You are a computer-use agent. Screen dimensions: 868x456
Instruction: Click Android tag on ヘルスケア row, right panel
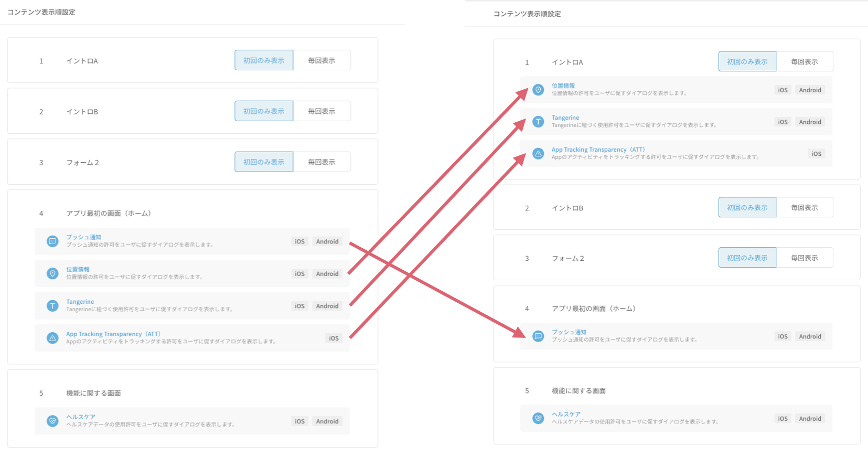[810, 418]
